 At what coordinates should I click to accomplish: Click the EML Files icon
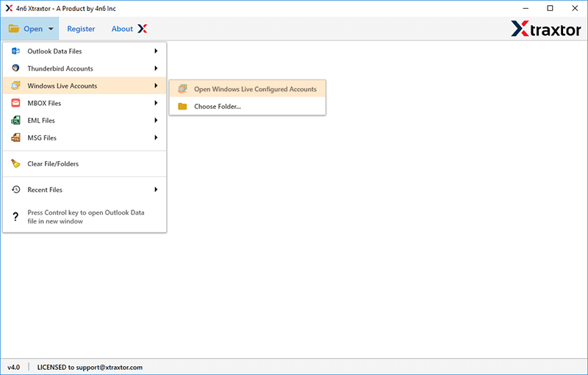click(15, 121)
